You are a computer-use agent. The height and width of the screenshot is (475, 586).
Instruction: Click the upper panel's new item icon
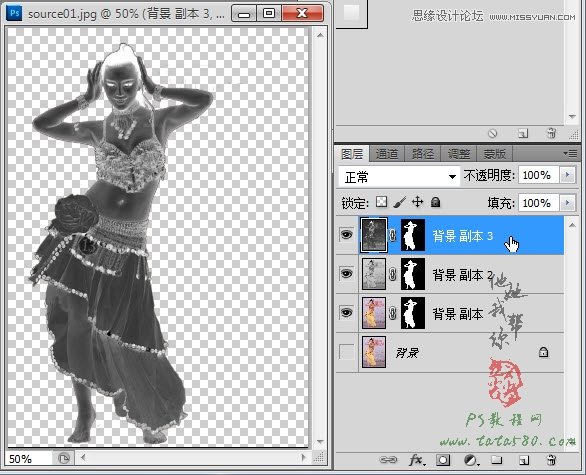click(523, 133)
